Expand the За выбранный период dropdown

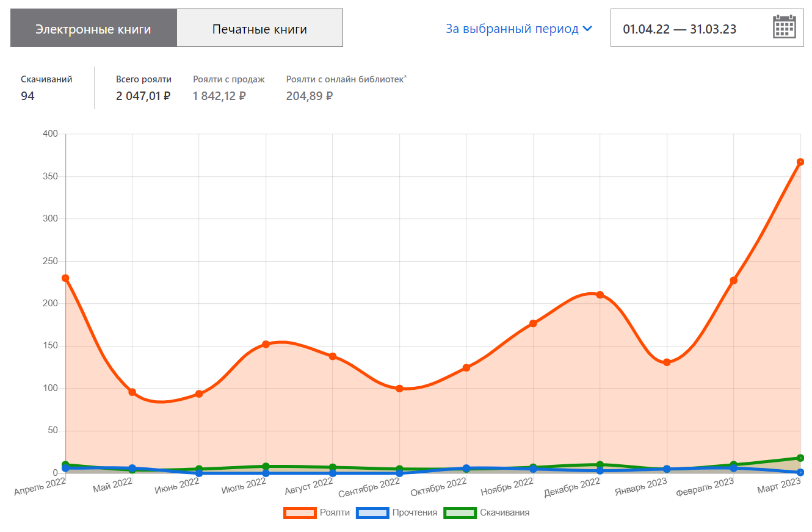tap(512, 29)
